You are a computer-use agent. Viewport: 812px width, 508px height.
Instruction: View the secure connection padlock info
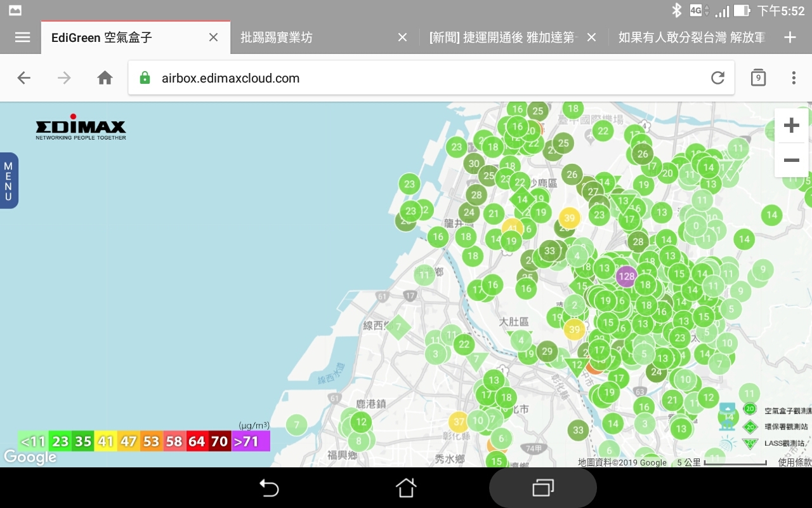tap(145, 78)
